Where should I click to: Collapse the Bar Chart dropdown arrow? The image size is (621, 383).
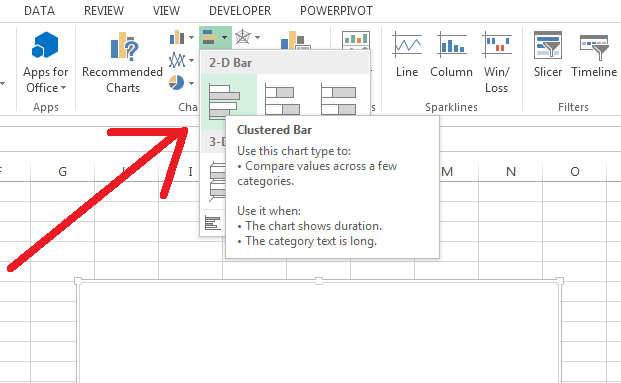pyautogui.click(x=225, y=38)
